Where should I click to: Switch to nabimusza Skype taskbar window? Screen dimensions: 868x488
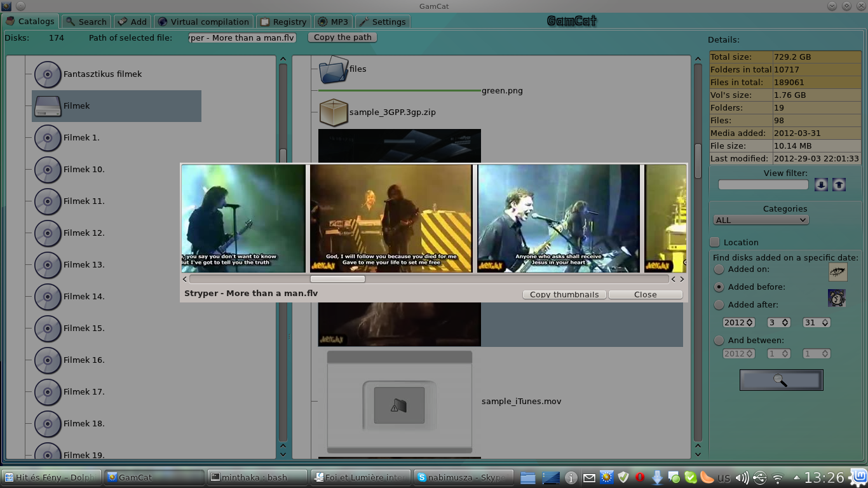point(464,477)
